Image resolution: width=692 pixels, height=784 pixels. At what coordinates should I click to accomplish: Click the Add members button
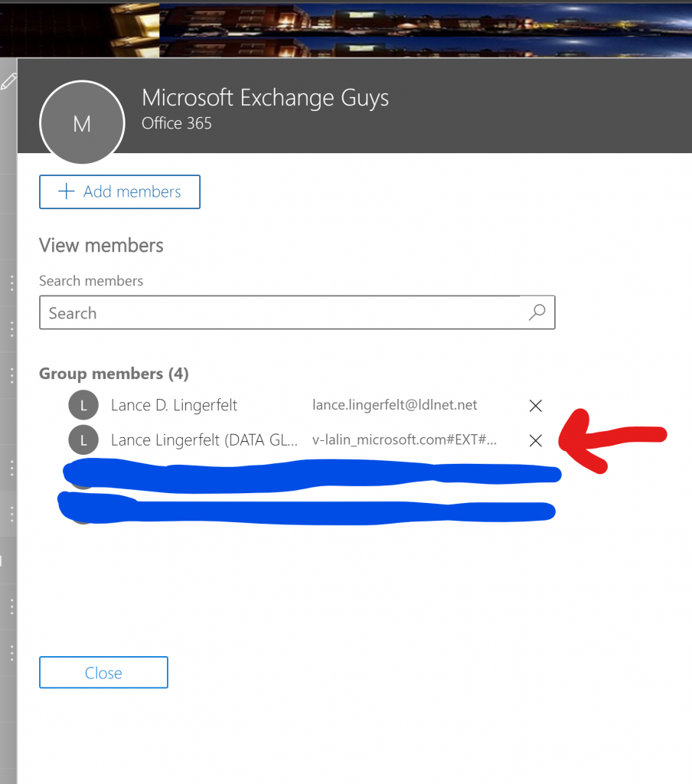[119, 191]
